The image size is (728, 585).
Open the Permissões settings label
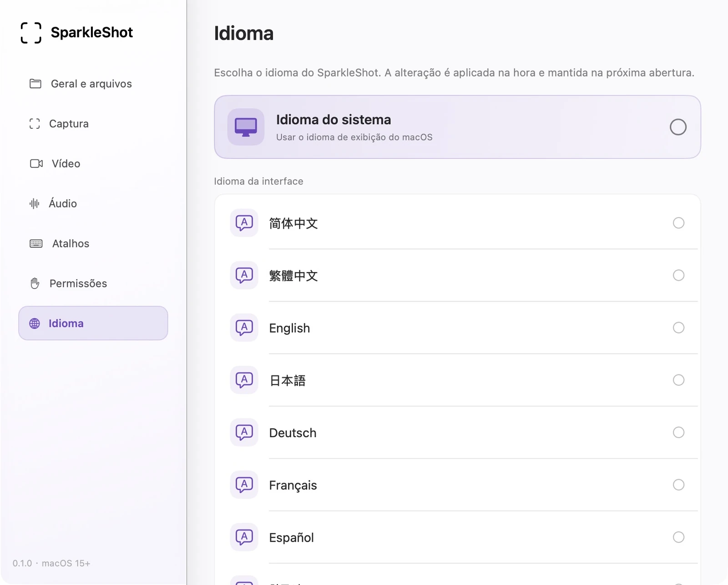[x=78, y=283]
